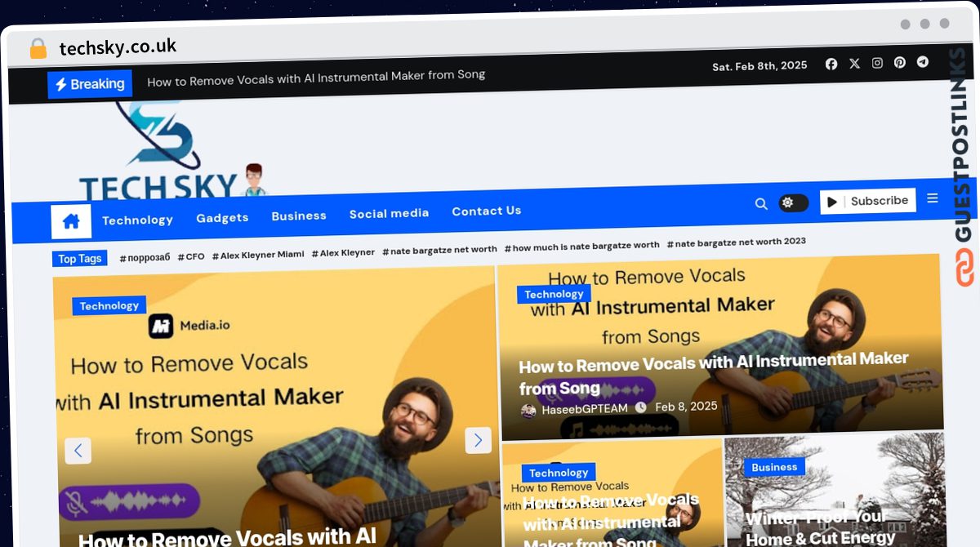Image resolution: width=980 pixels, height=547 pixels.
Task: Go to next slide with right arrow
Action: coord(479,440)
